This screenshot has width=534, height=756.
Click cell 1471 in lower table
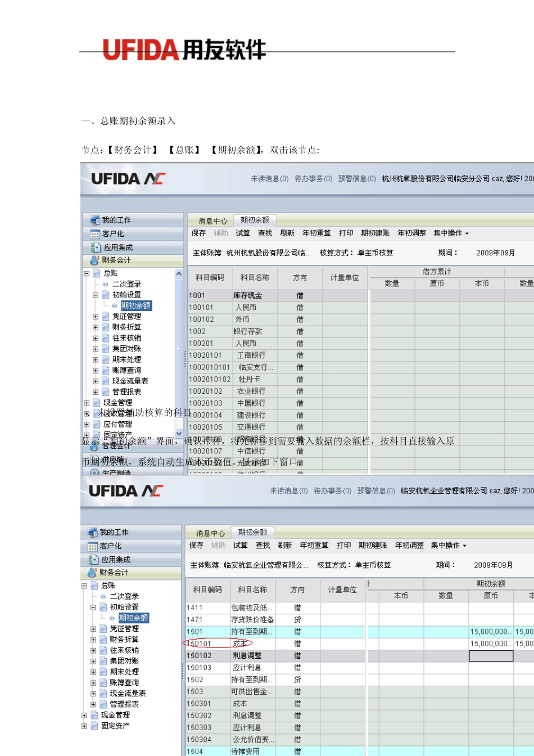point(207,619)
